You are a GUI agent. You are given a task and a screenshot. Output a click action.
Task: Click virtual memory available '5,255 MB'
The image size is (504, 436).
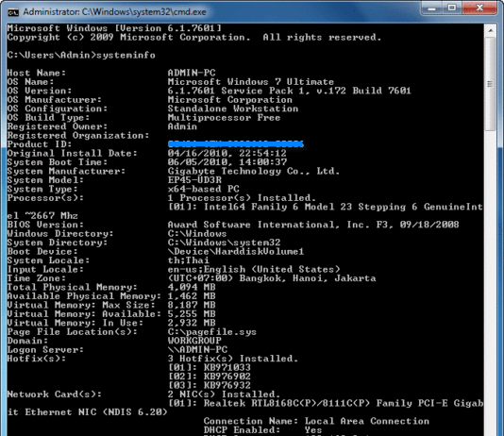tap(192, 314)
